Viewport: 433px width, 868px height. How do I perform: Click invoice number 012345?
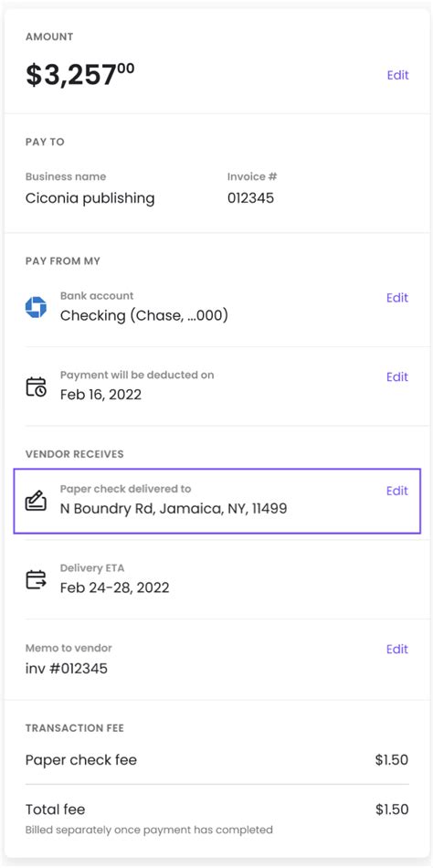click(x=251, y=198)
